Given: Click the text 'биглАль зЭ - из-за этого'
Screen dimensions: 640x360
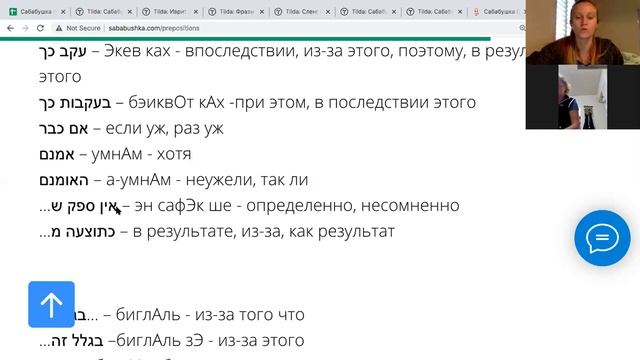Looking at the screenshot, I should click(x=210, y=340).
